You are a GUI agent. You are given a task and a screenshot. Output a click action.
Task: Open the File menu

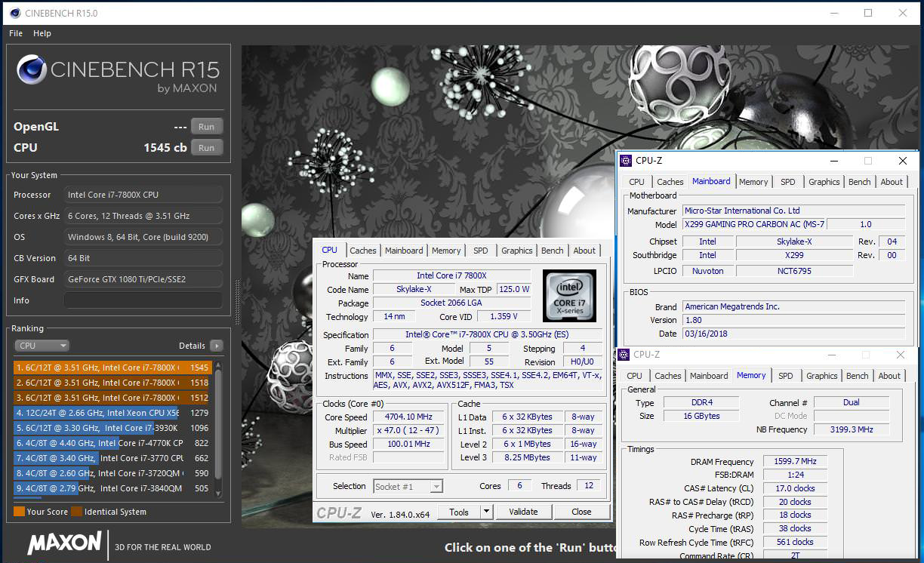(16, 33)
